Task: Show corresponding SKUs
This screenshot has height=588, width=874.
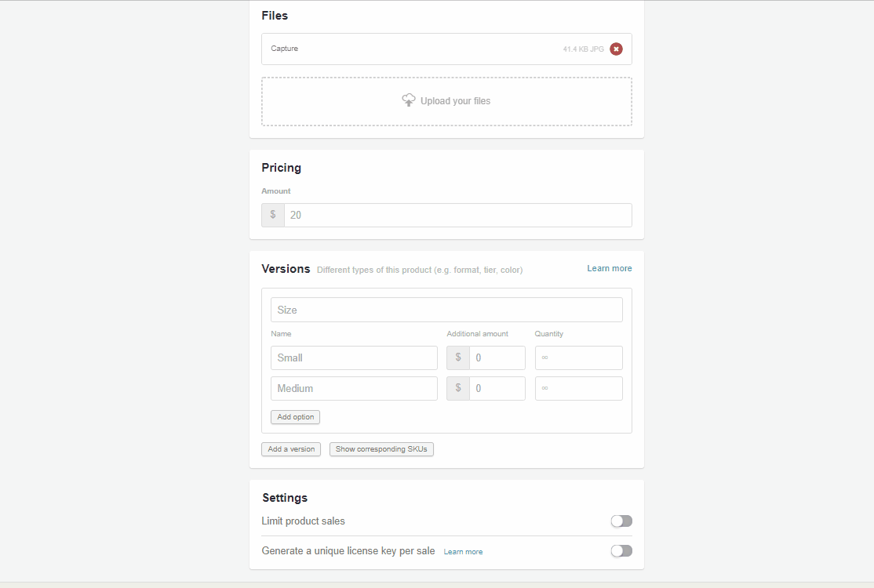Action: pyautogui.click(x=381, y=449)
